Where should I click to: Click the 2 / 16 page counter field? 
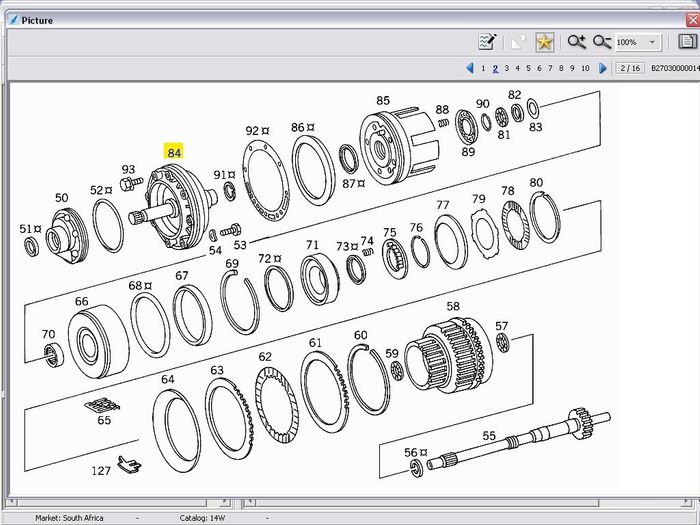[629, 69]
